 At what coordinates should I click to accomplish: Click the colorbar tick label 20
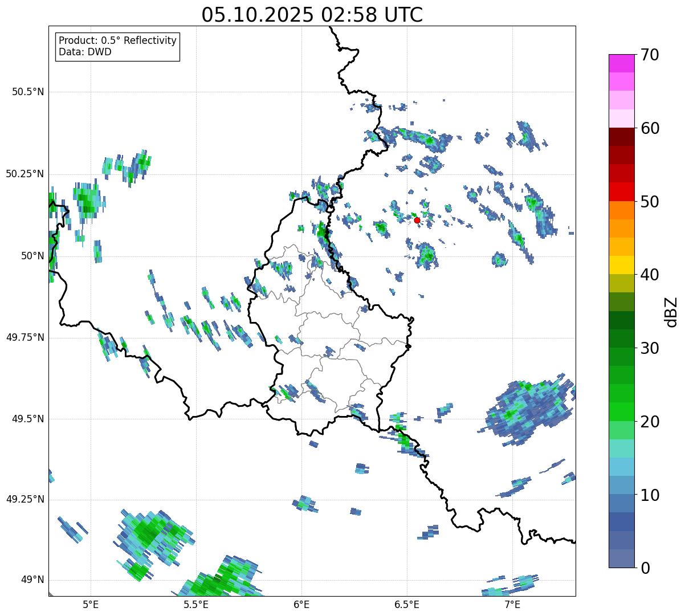tap(651, 422)
